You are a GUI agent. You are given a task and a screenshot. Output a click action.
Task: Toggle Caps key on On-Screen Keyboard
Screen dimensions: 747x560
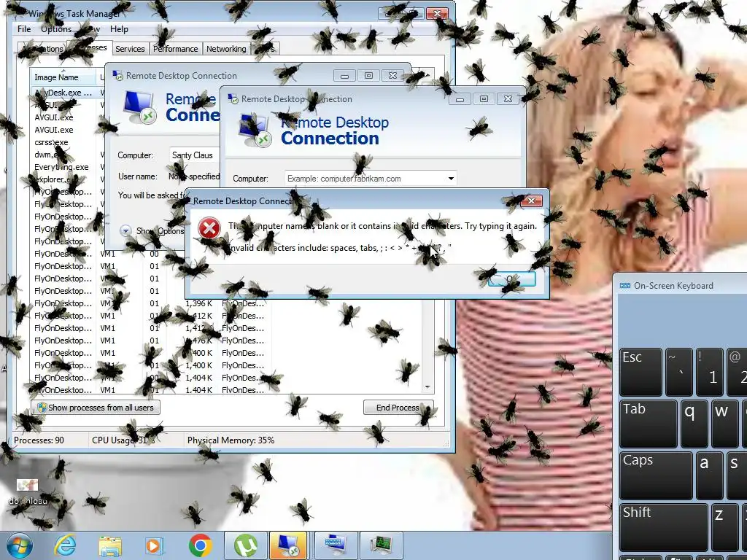[656, 475]
